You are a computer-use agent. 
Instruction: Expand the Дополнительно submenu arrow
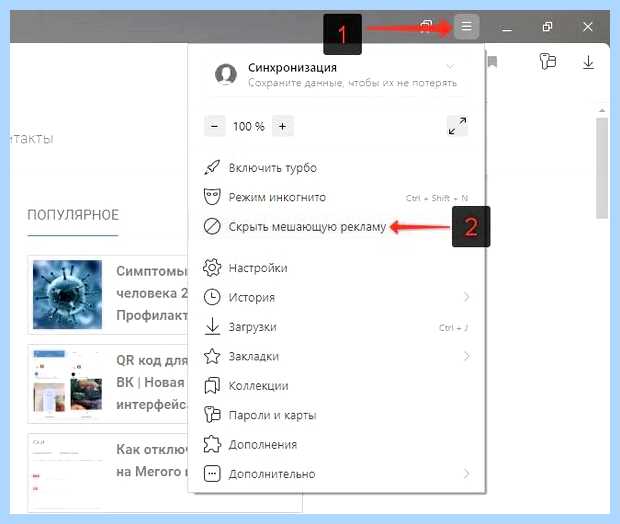[x=467, y=473]
